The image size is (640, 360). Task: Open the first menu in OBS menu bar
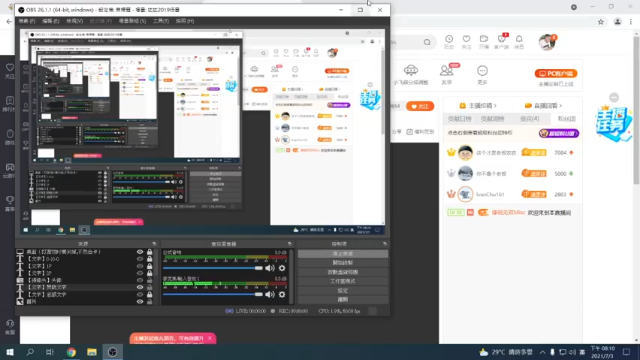click(x=27, y=21)
